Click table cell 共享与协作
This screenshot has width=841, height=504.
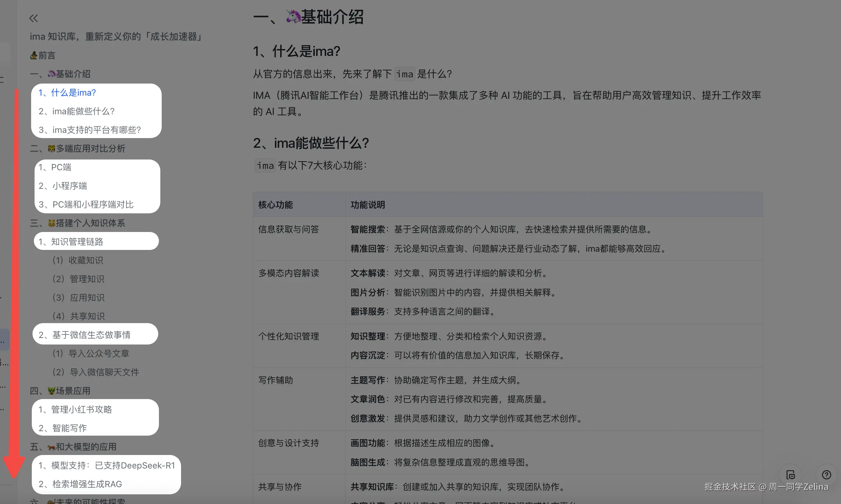pos(280,487)
